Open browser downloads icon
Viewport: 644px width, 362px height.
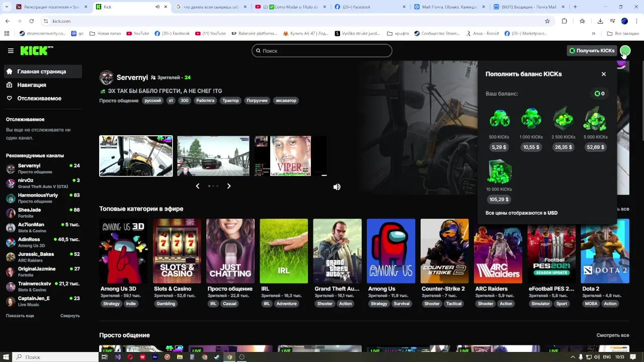(x=600, y=21)
